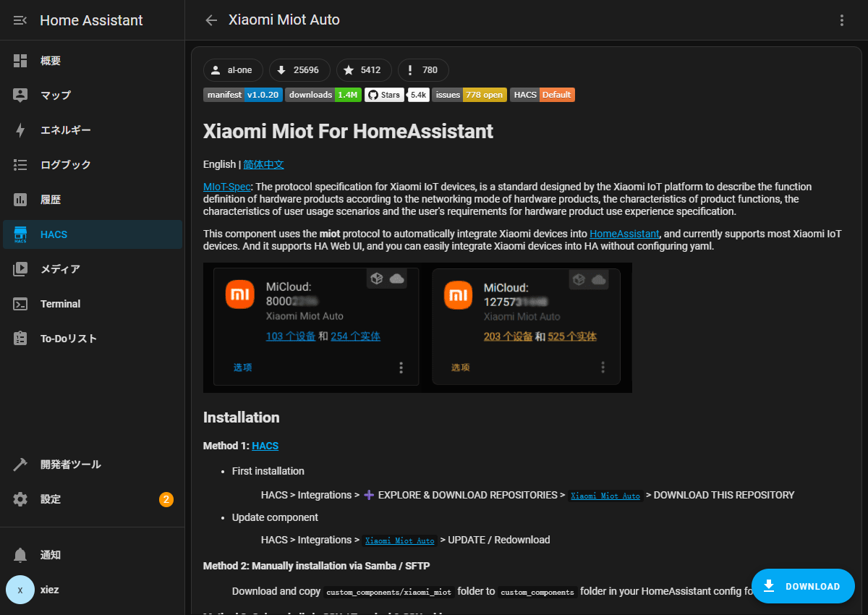Click the Xiaomi Miot For HomeAssistant heading
This screenshot has width=868, height=615.
point(348,131)
